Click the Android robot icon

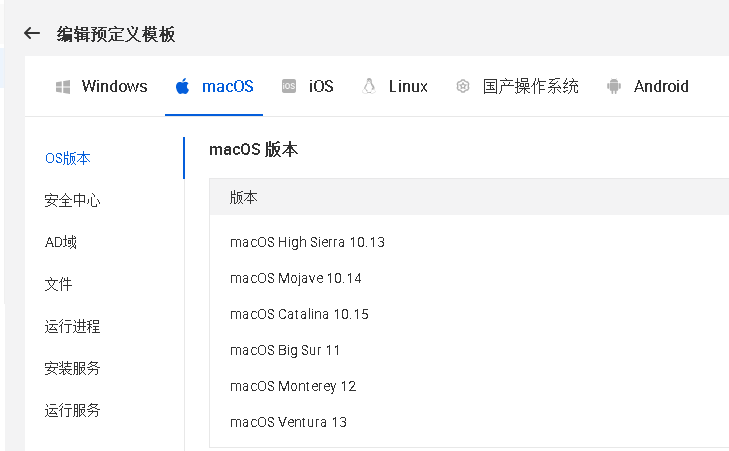tap(614, 87)
